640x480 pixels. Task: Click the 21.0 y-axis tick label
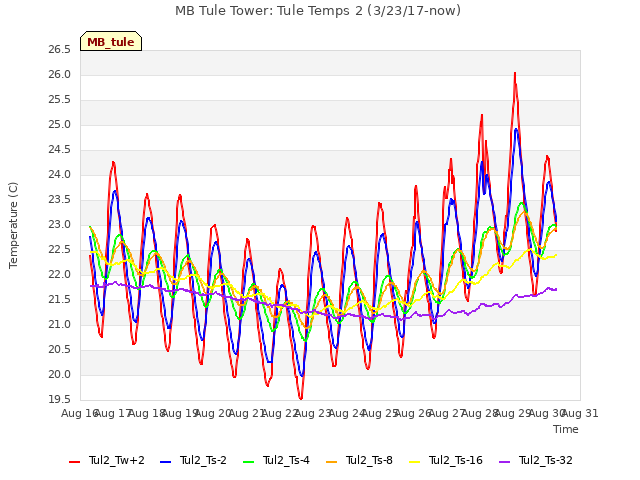click(x=60, y=324)
